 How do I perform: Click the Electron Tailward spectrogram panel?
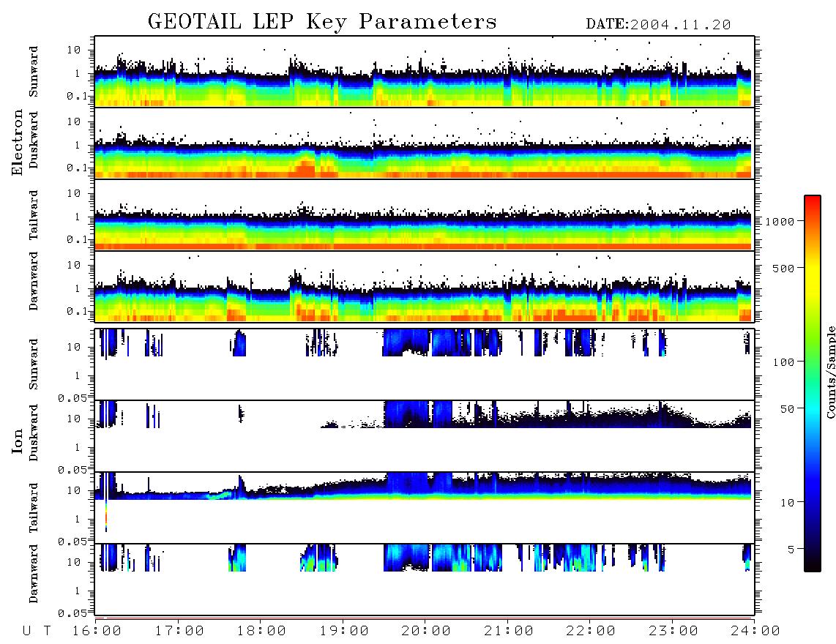pos(425,215)
